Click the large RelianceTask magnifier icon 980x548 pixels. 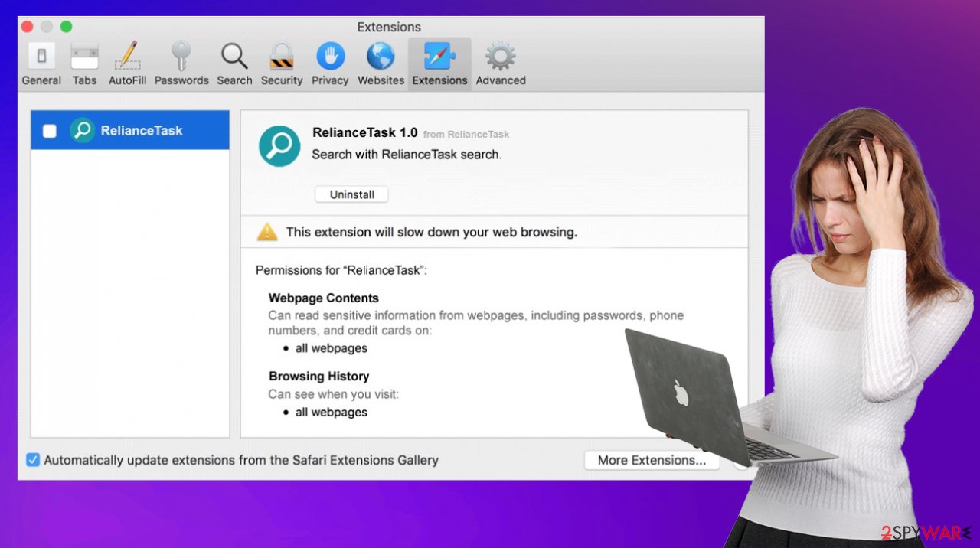(x=279, y=146)
